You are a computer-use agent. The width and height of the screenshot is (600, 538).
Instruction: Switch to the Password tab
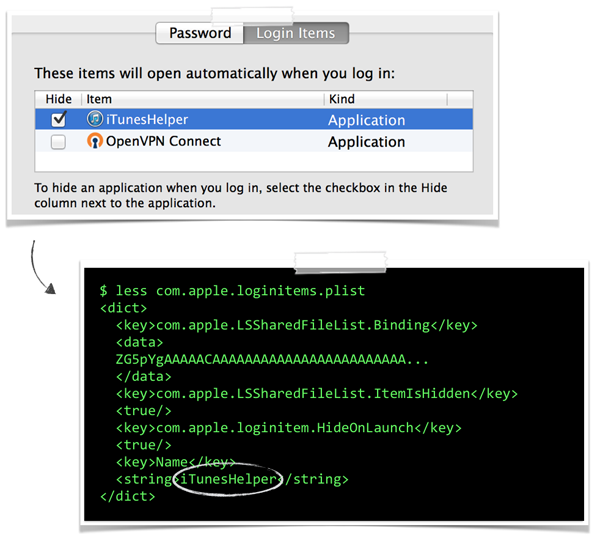click(x=200, y=33)
